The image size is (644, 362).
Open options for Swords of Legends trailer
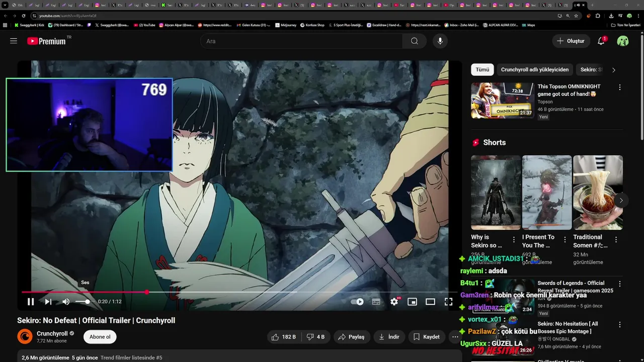pos(620,284)
